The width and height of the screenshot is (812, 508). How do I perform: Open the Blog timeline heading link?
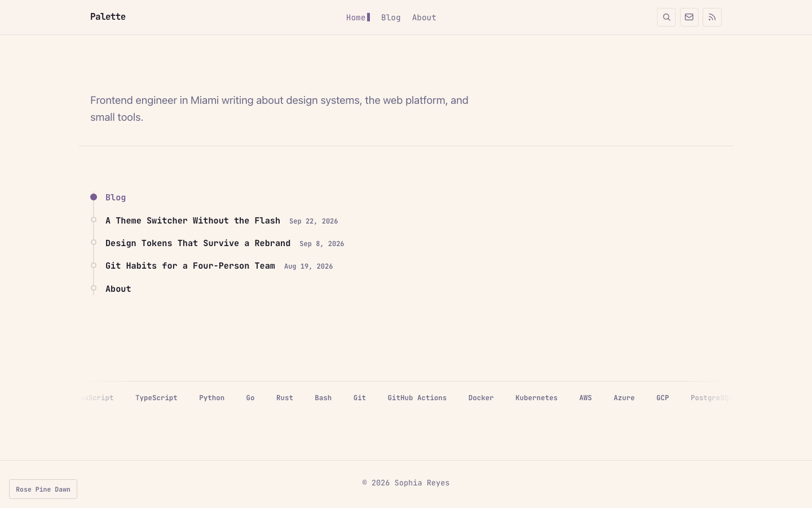pos(116,198)
